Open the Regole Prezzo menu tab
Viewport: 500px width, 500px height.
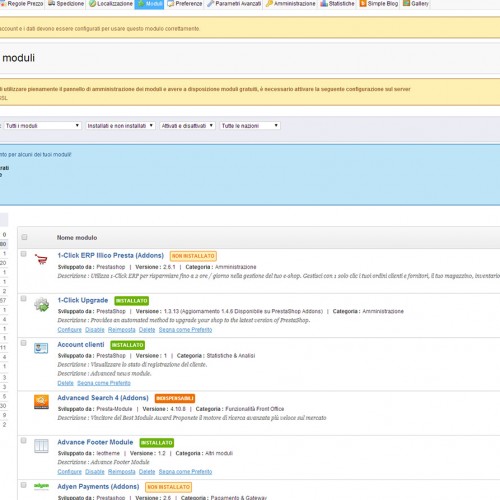(22, 4)
